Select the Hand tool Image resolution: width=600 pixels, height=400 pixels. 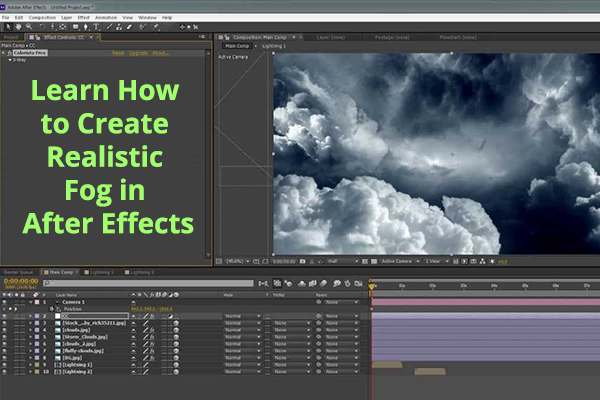(x=18, y=27)
